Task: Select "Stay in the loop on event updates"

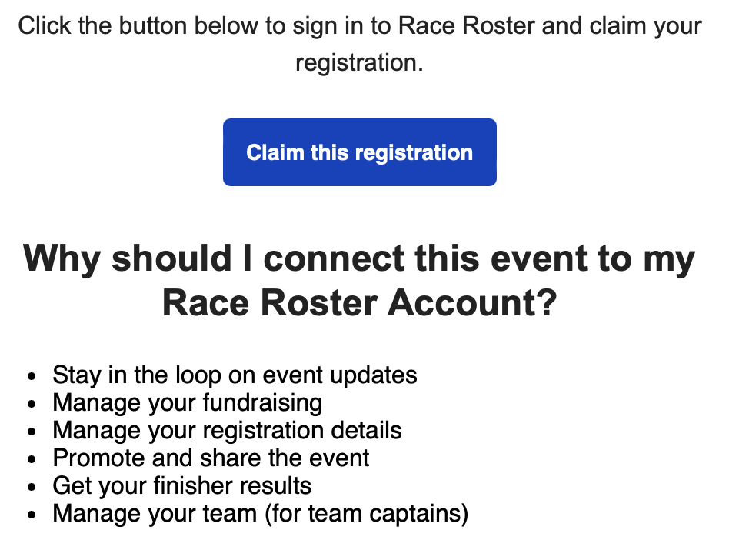Action: pos(235,375)
